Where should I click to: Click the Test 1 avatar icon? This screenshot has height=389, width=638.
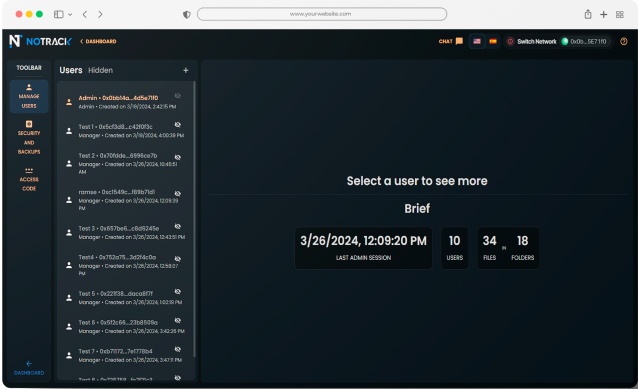(69, 131)
